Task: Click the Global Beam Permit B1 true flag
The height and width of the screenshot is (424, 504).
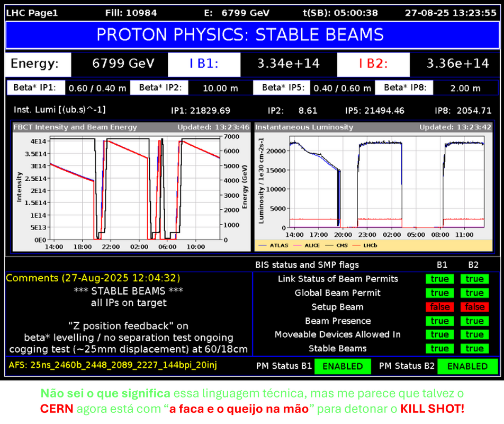Action: (x=439, y=293)
